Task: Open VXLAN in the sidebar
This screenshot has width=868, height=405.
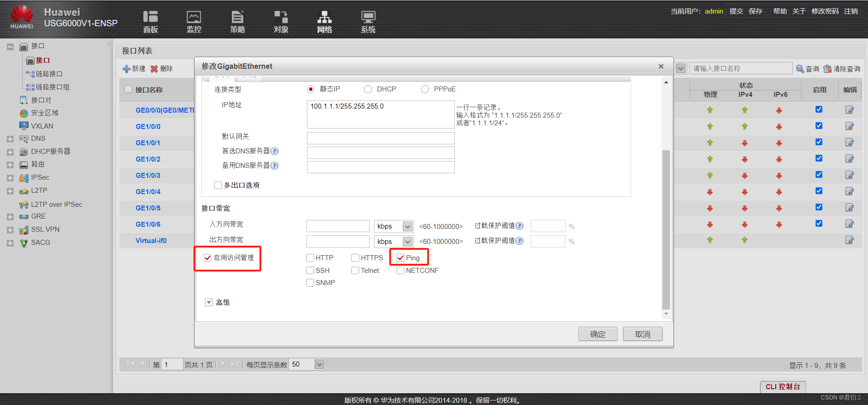Action: pyautogui.click(x=42, y=126)
